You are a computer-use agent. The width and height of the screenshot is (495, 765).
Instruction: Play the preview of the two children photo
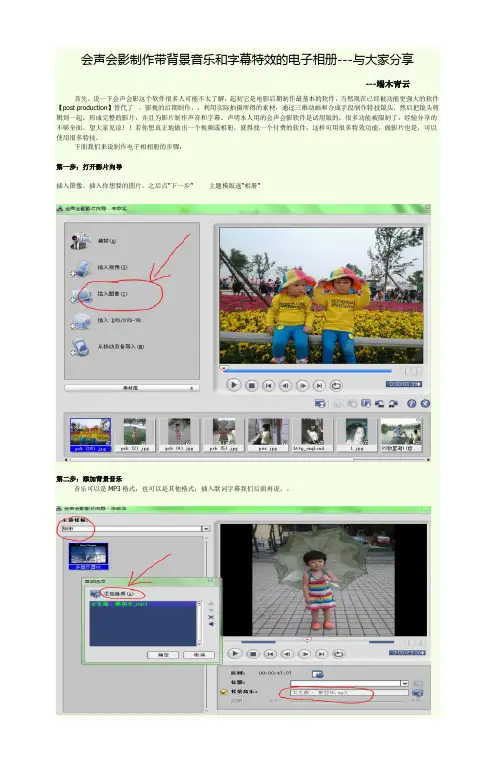pyautogui.click(x=234, y=385)
